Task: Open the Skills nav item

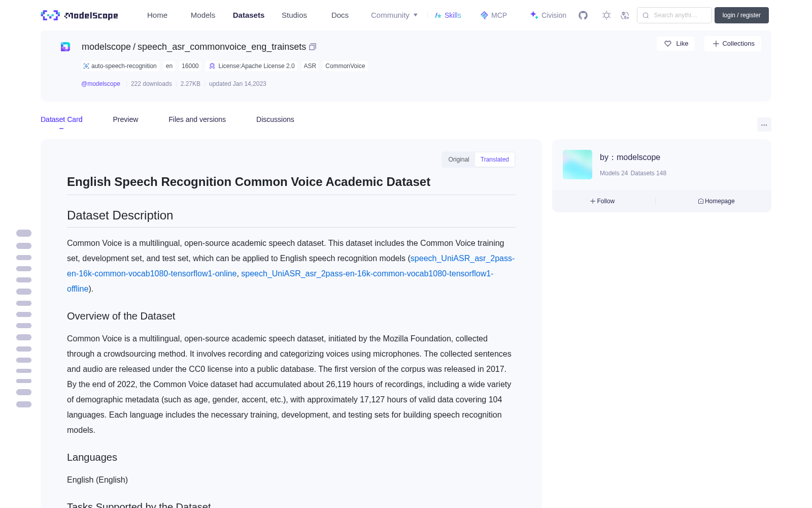Action: coord(448,15)
